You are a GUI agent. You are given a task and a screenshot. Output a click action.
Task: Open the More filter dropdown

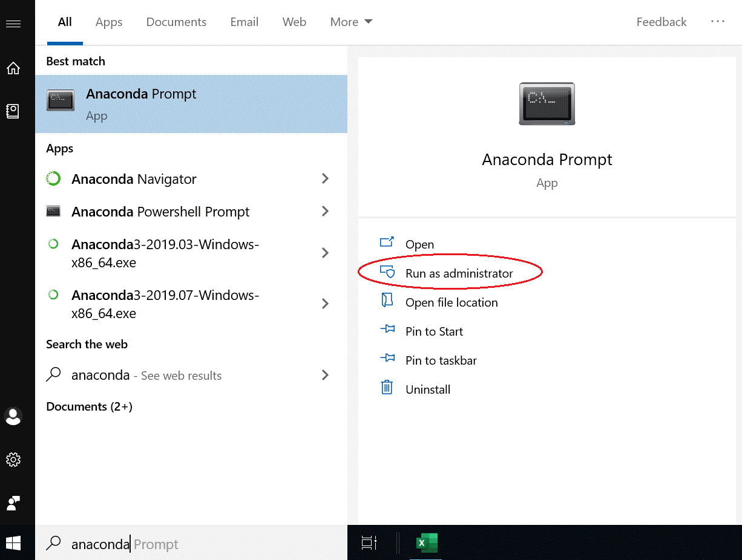pos(351,22)
